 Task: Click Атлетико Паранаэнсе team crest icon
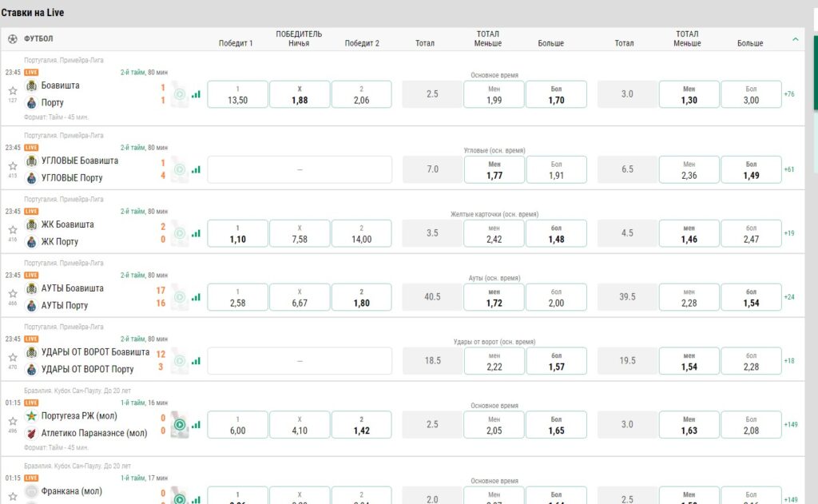31,433
